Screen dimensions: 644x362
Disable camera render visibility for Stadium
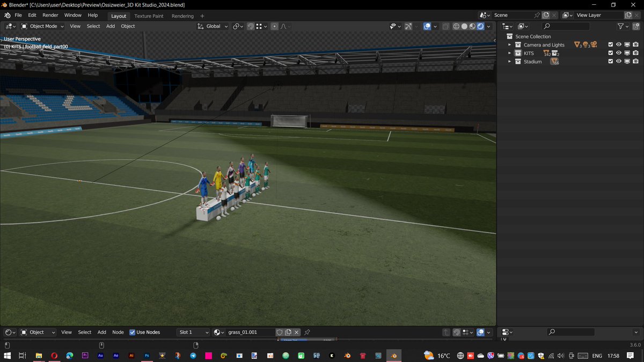click(x=636, y=61)
